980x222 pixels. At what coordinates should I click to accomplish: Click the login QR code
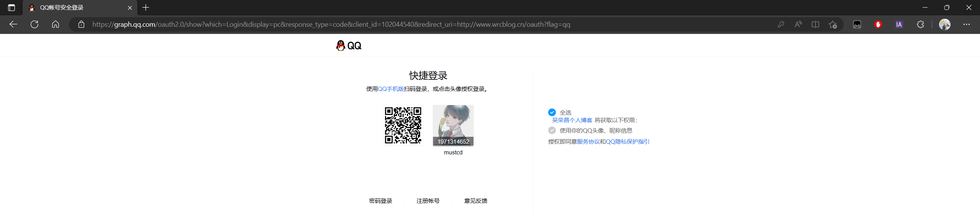click(x=403, y=125)
